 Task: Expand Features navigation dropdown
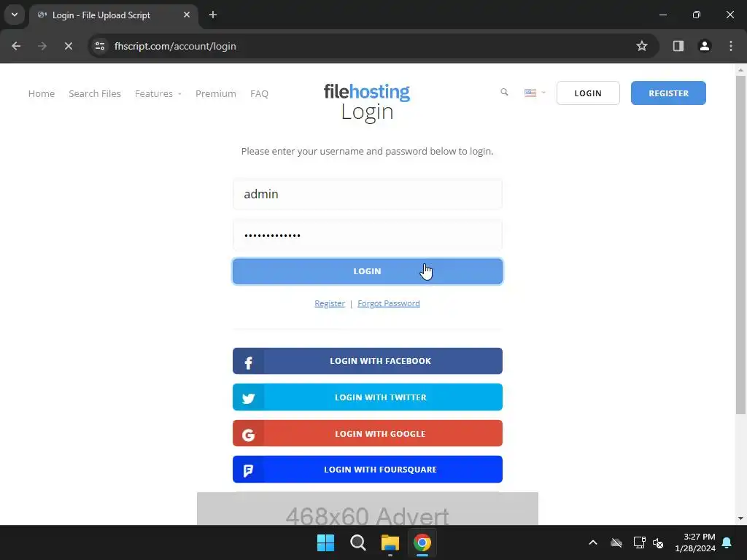pos(158,94)
